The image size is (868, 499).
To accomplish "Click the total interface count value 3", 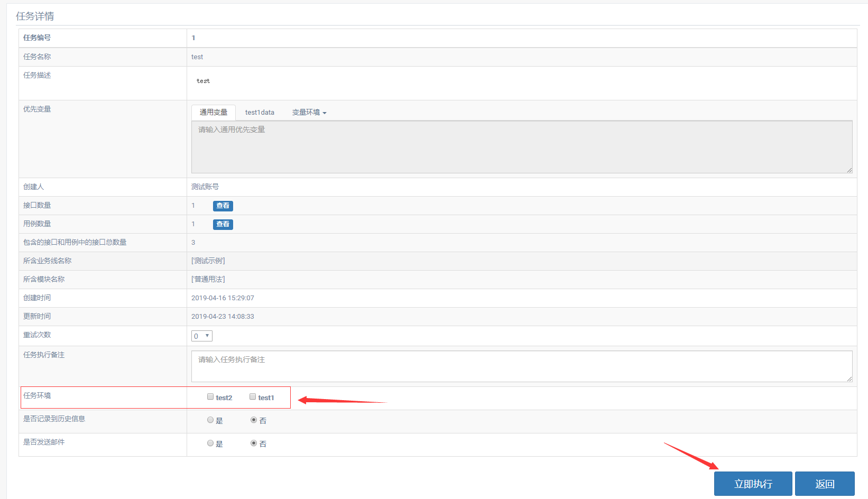I will (x=193, y=243).
